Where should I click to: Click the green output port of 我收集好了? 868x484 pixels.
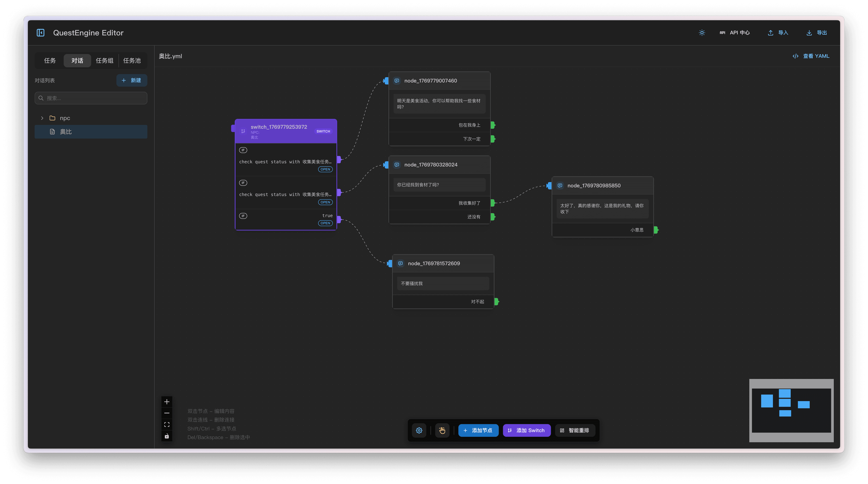pyautogui.click(x=493, y=203)
